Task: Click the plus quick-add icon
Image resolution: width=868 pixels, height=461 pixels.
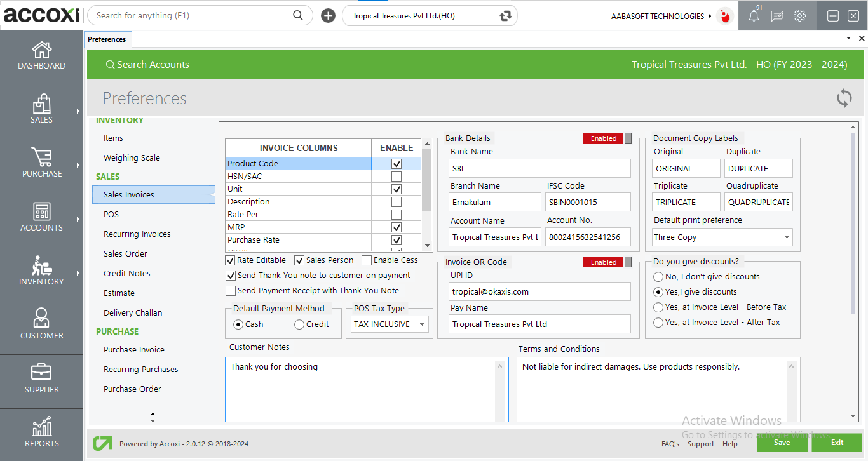Action: [x=328, y=16]
